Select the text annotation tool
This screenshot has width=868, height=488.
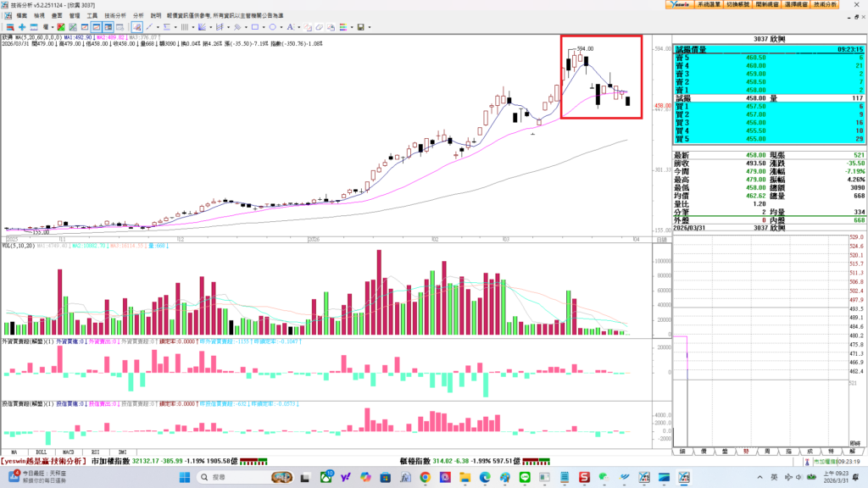point(290,27)
